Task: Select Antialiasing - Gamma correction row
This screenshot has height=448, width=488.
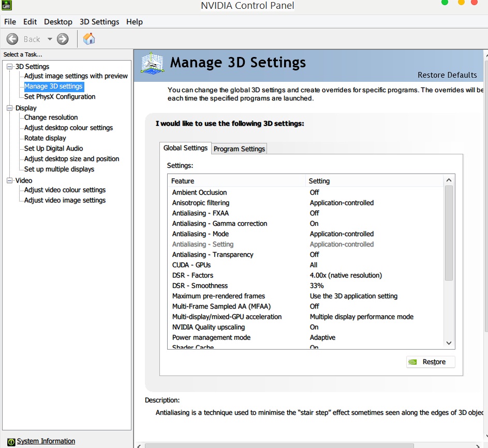Action: point(306,224)
